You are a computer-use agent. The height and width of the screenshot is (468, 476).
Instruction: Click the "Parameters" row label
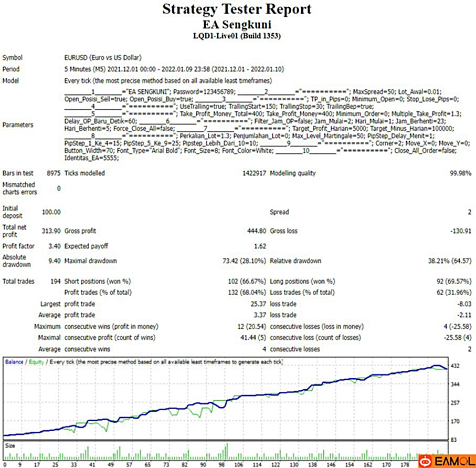(x=18, y=124)
